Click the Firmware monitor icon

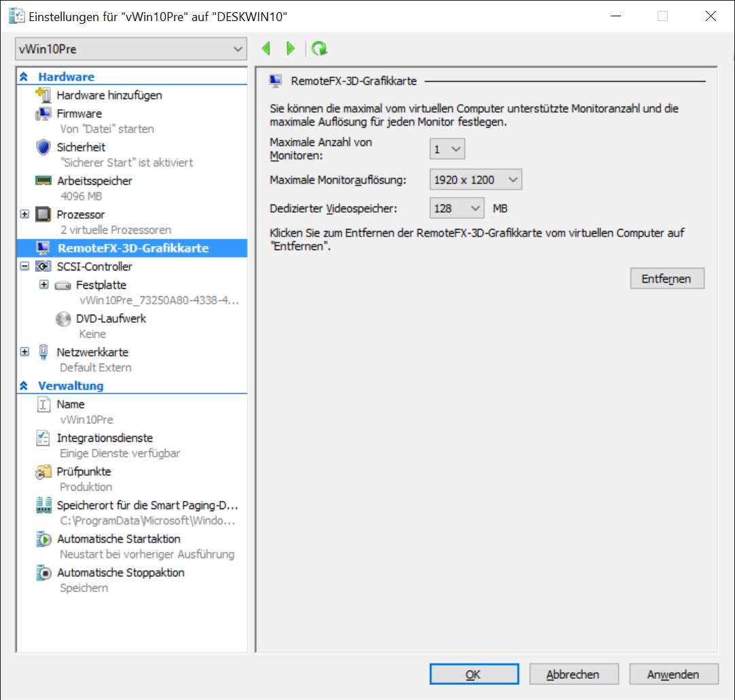(x=43, y=113)
